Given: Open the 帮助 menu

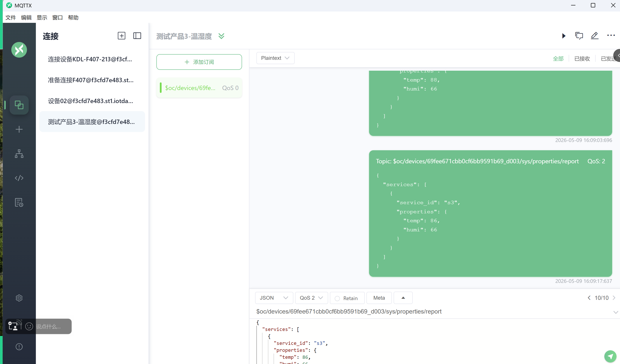Looking at the screenshot, I should 73,17.
